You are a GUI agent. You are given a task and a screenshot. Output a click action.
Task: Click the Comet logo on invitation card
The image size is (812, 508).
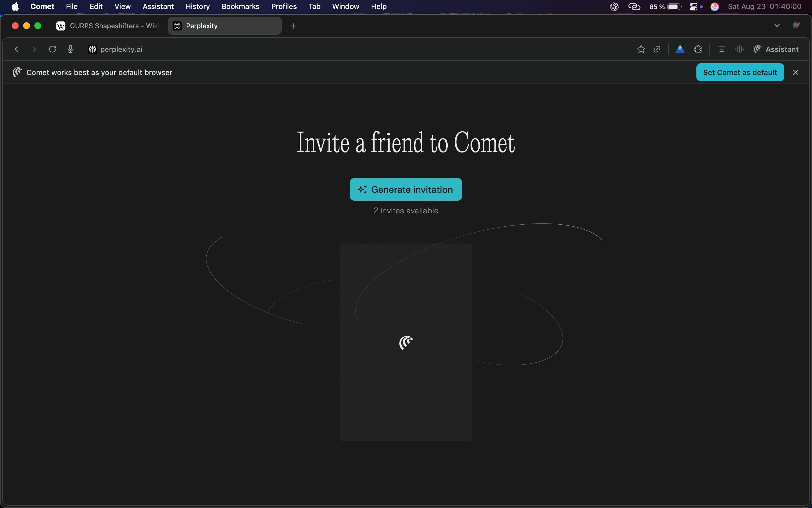click(x=406, y=343)
